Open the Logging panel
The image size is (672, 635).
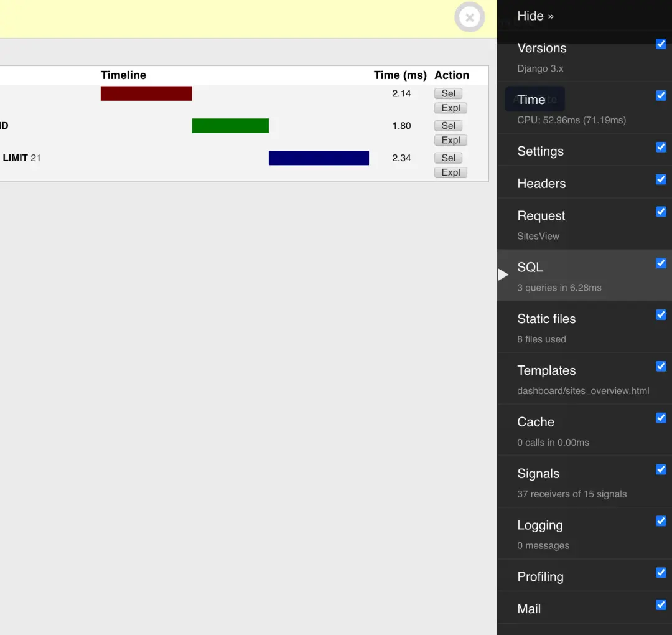tap(540, 525)
